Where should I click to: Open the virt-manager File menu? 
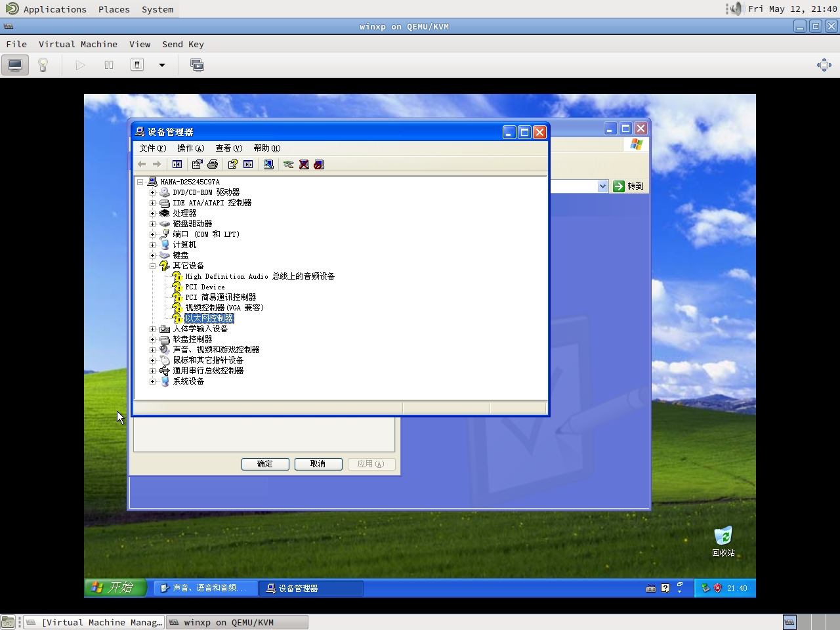(16, 44)
